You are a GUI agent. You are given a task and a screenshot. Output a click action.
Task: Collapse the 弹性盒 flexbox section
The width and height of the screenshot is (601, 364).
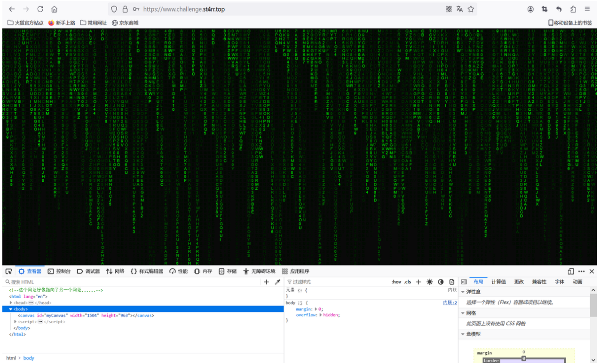(x=463, y=292)
